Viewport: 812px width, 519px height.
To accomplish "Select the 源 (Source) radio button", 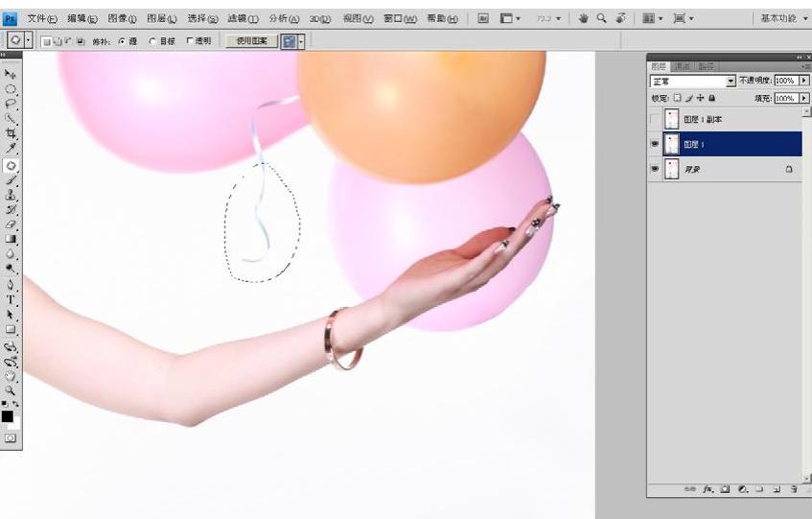I will (x=122, y=41).
